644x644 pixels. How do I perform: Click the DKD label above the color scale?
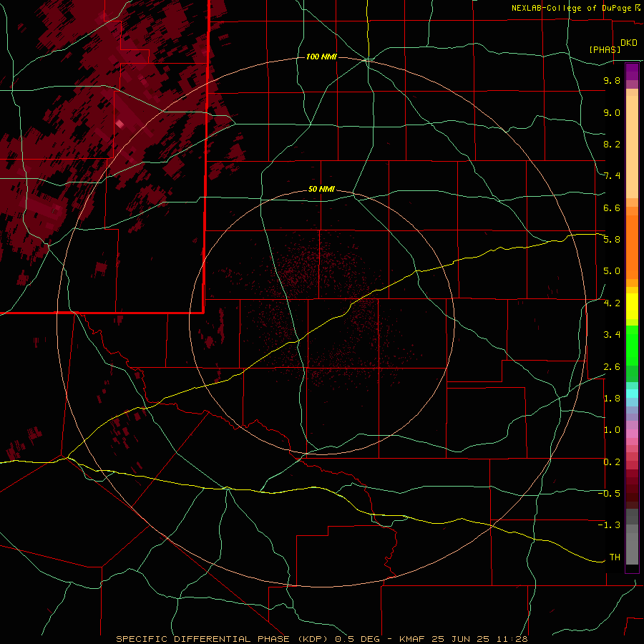[628, 43]
